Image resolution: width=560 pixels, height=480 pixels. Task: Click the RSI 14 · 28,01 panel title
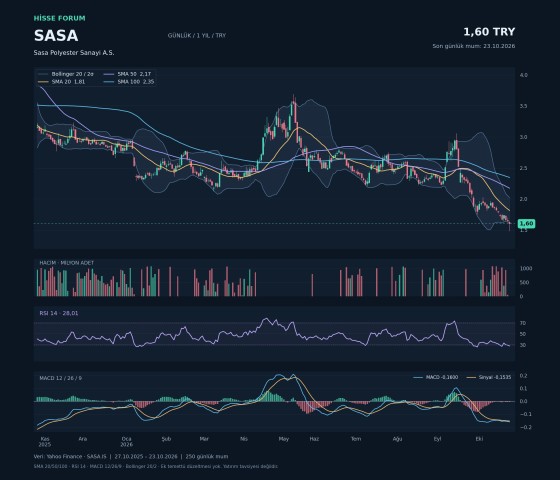pyautogui.click(x=59, y=313)
